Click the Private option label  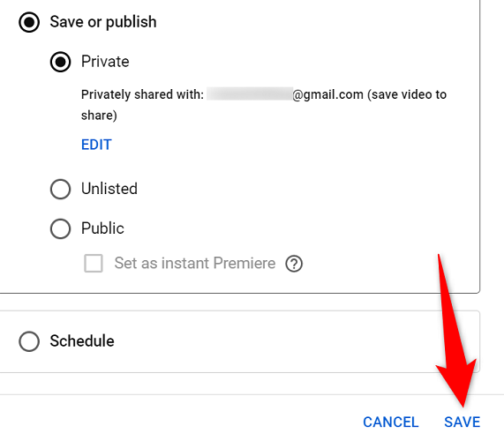coord(105,62)
